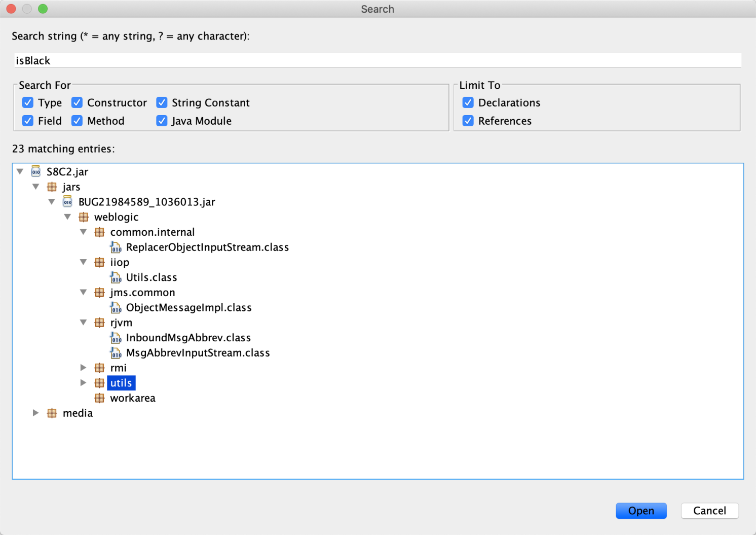Click the Utils.class file icon
The image size is (756, 535).
coord(116,277)
